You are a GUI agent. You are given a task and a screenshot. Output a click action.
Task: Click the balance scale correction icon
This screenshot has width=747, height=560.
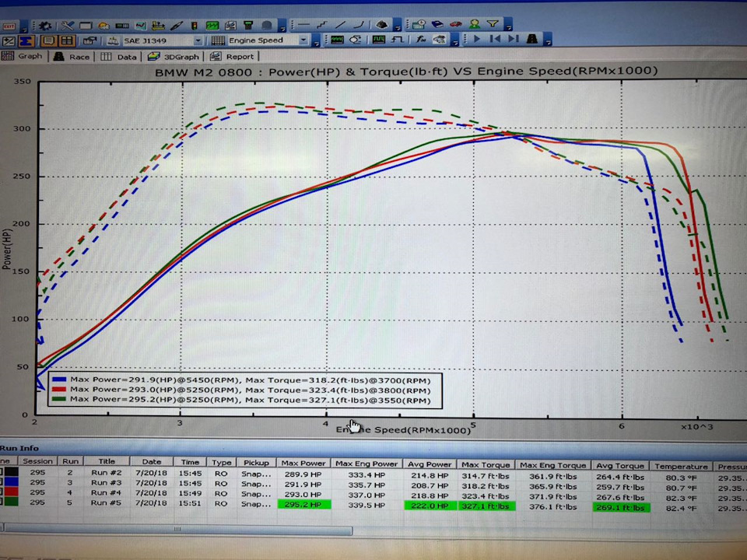112,40
